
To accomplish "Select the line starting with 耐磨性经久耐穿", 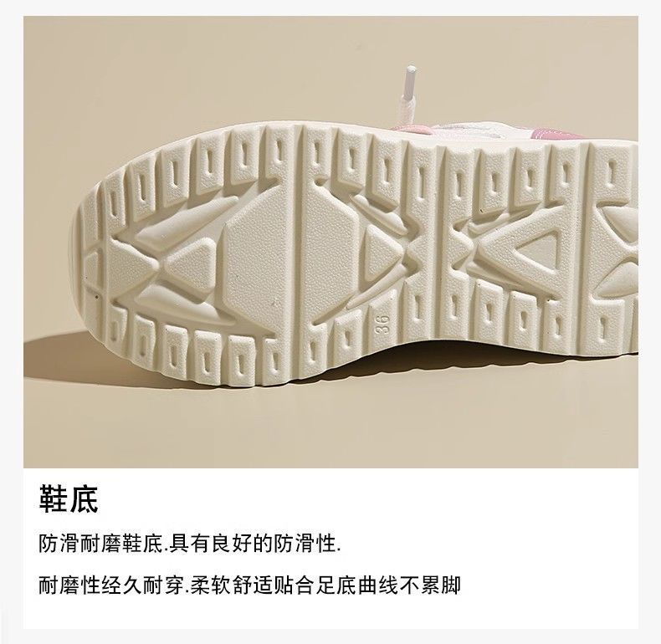I will pos(249,585).
